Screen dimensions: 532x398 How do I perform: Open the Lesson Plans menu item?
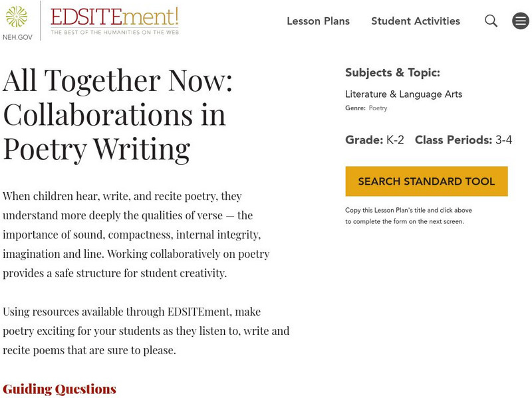(318, 21)
